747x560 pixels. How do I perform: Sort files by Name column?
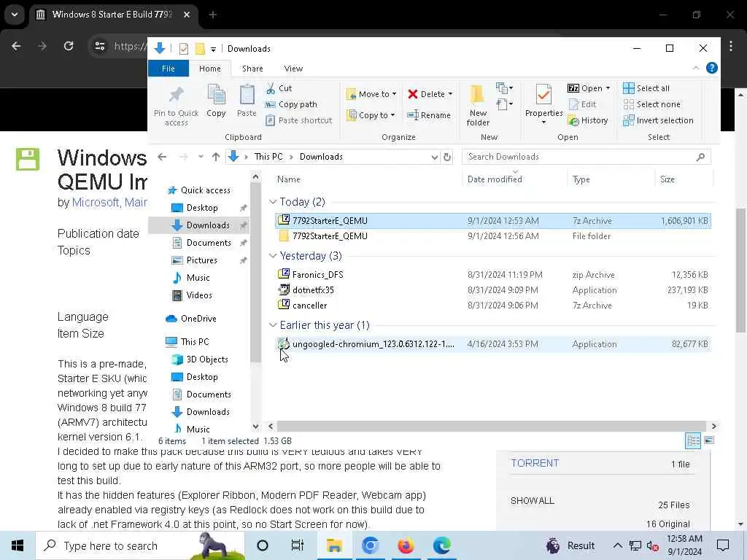click(289, 179)
